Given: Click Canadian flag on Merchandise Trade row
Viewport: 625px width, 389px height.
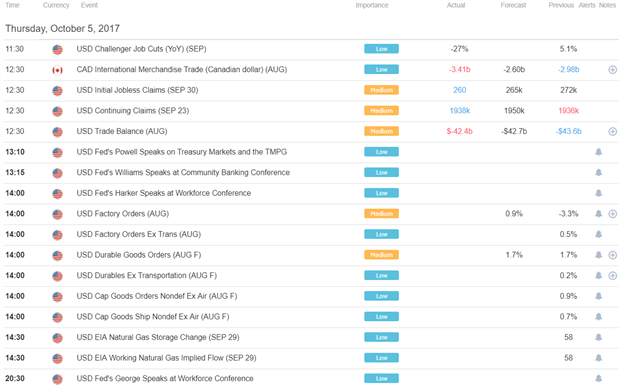Looking at the screenshot, I should pos(57,71).
